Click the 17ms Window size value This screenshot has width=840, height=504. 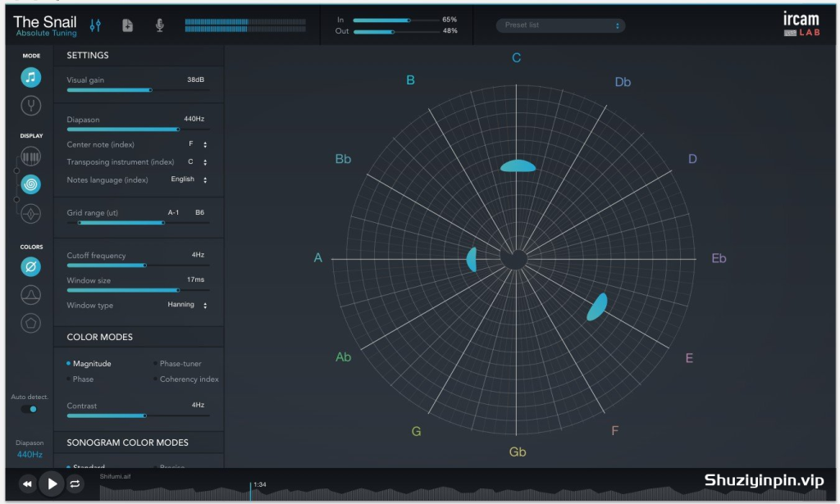(195, 279)
